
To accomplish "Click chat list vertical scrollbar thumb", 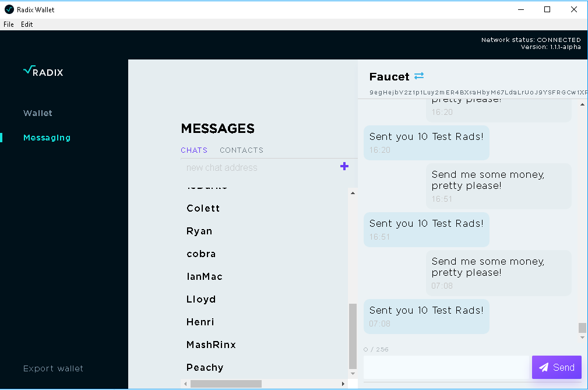I will (x=353, y=336).
